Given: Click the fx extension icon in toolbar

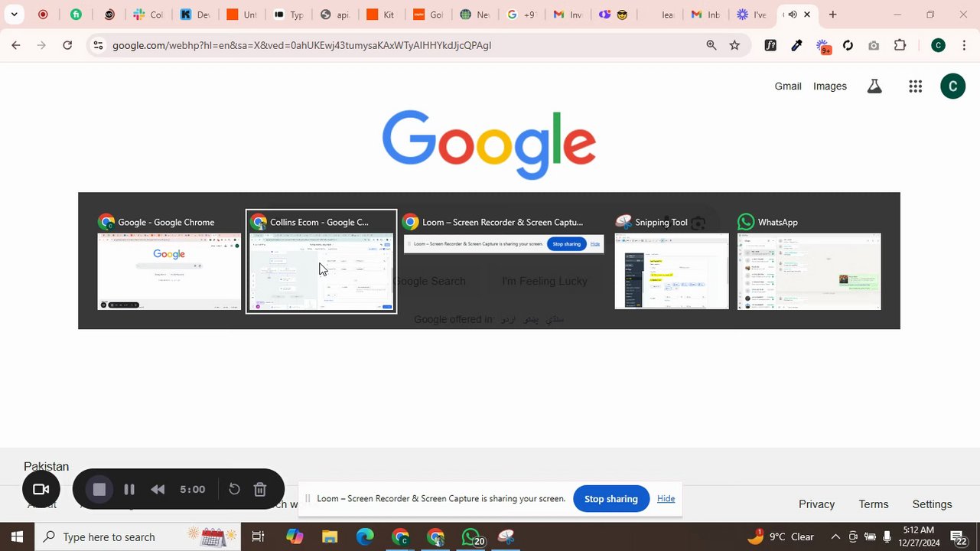Looking at the screenshot, I should tap(770, 45).
